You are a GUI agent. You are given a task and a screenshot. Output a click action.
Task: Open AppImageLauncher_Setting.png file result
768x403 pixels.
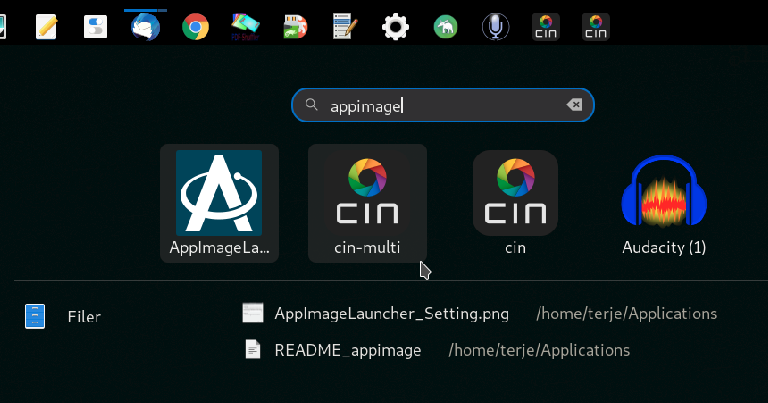(x=391, y=314)
